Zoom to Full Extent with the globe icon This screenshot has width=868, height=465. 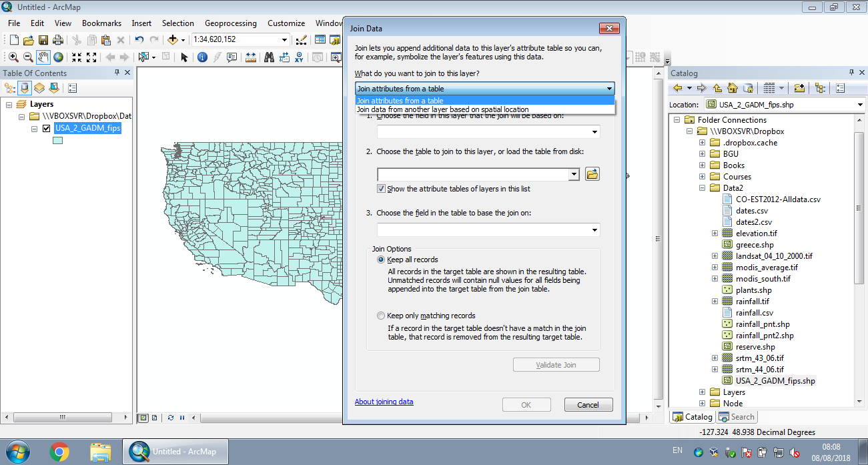pyautogui.click(x=59, y=57)
